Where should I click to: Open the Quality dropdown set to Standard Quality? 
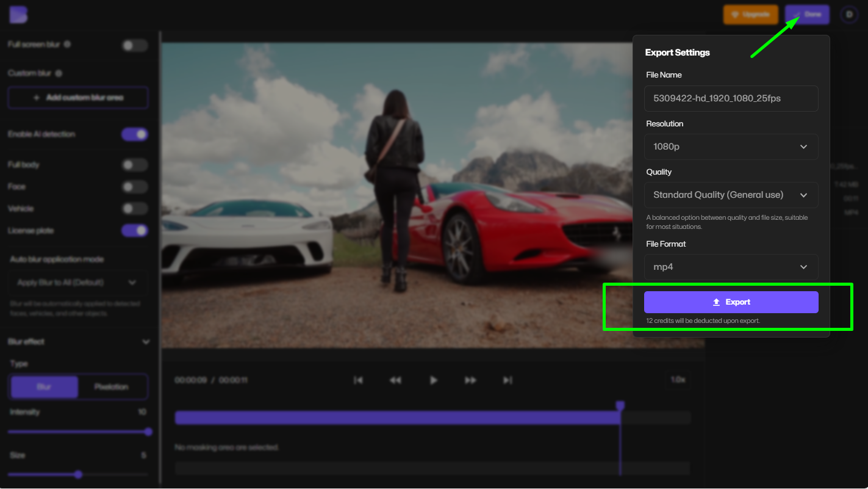click(731, 195)
